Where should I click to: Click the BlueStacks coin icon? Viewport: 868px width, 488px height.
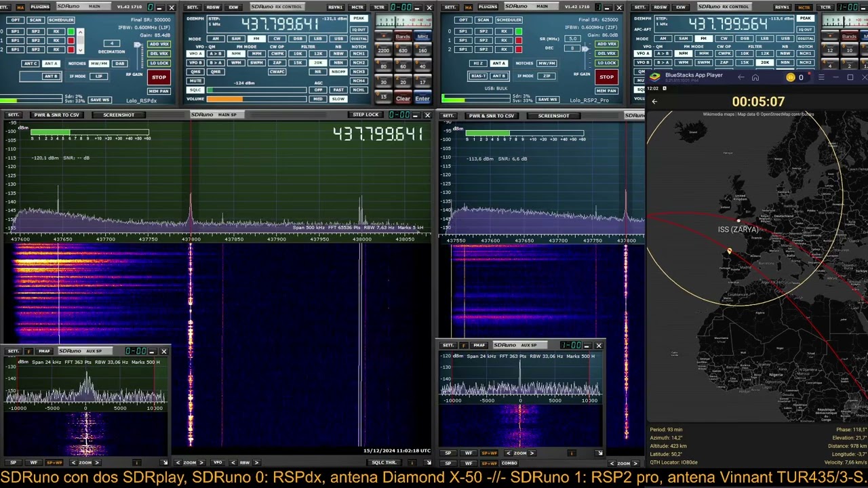790,77
